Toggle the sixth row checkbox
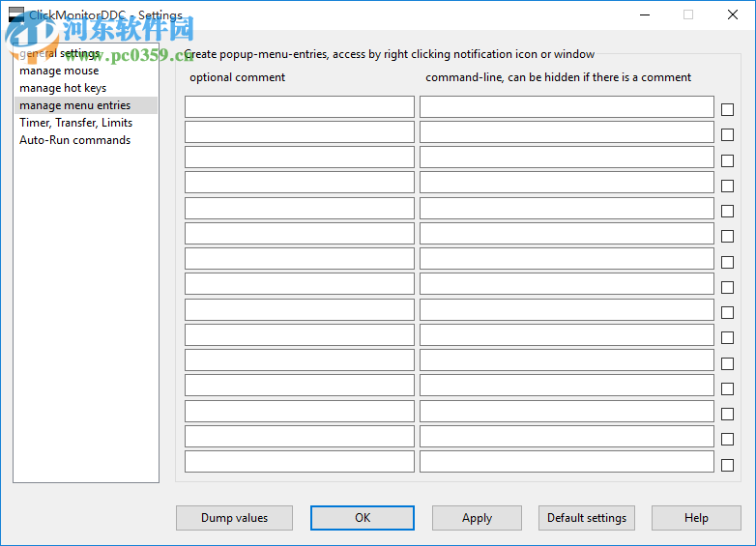 (728, 237)
